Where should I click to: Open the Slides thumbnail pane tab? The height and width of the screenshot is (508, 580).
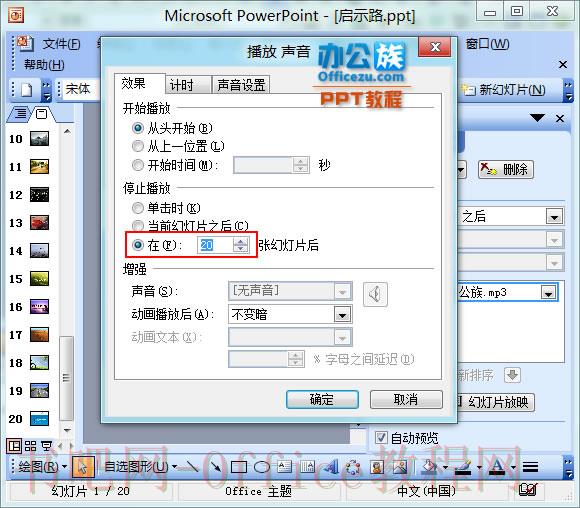tap(41, 114)
